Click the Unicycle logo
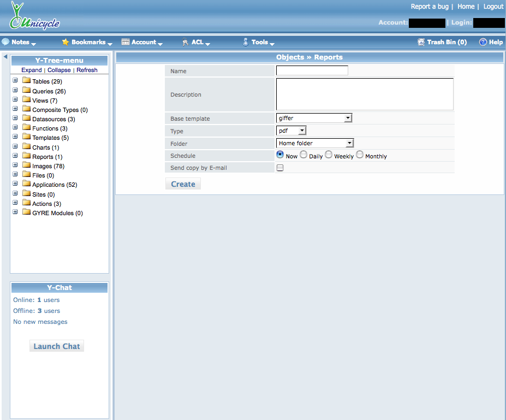The height and width of the screenshot is (420, 506). pos(34,16)
